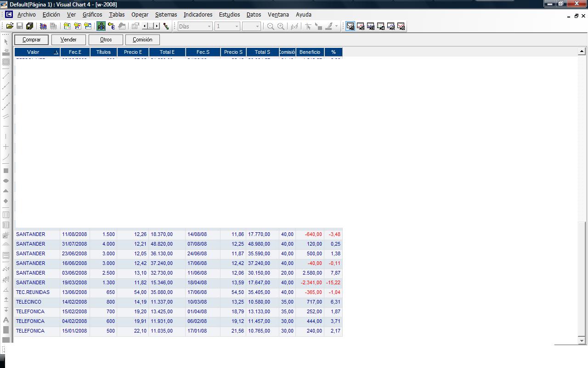The image size is (588, 368).
Task: Click the -15,22 percent cell
Action: tap(334, 282)
